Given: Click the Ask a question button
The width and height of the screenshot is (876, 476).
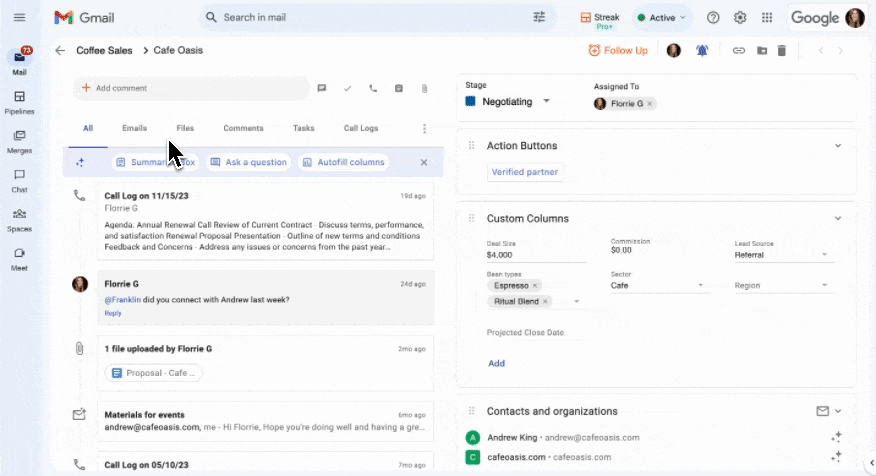Looking at the screenshot, I should point(249,162).
